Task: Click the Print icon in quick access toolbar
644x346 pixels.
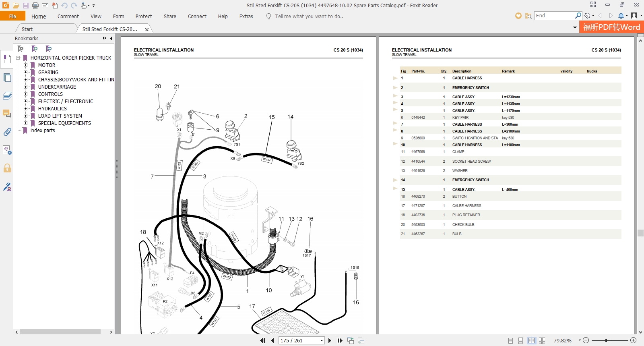Action: (x=35, y=6)
